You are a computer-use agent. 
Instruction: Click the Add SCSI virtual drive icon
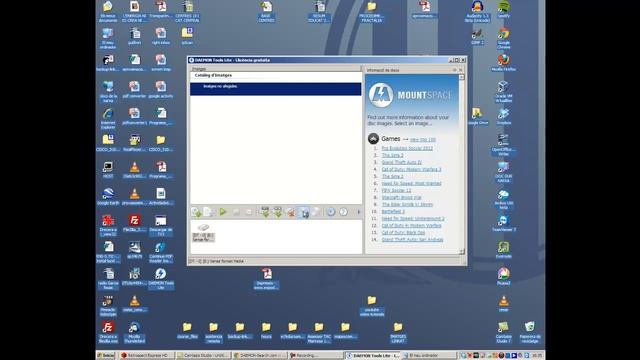[x=278, y=212]
